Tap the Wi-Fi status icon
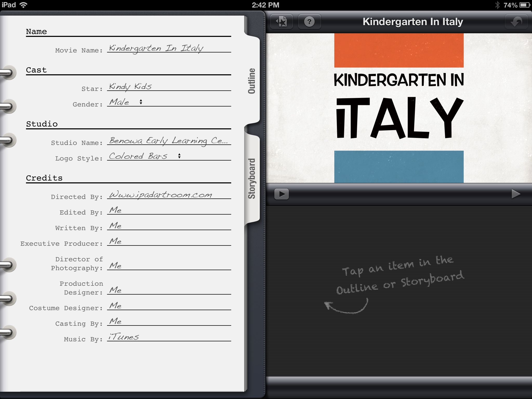The image size is (532, 399). pyautogui.click(x=24, y=5)
